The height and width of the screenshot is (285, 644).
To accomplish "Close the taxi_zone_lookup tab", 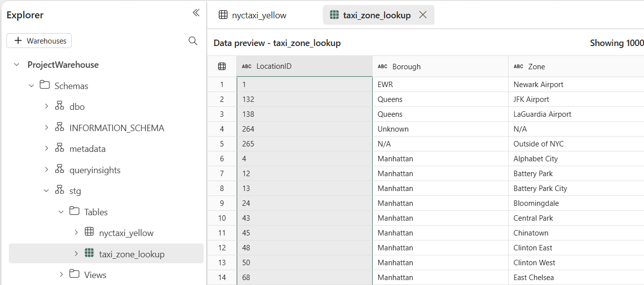I will click(423, 15).
